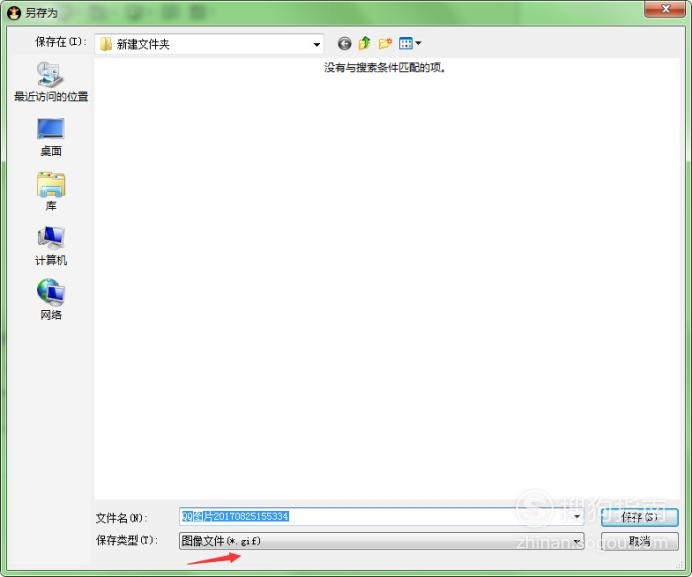Viewport: 692px width, 577px height.
Task: Expand the 文件名 history dropdown arrow
Action: [x=577, y=517]
